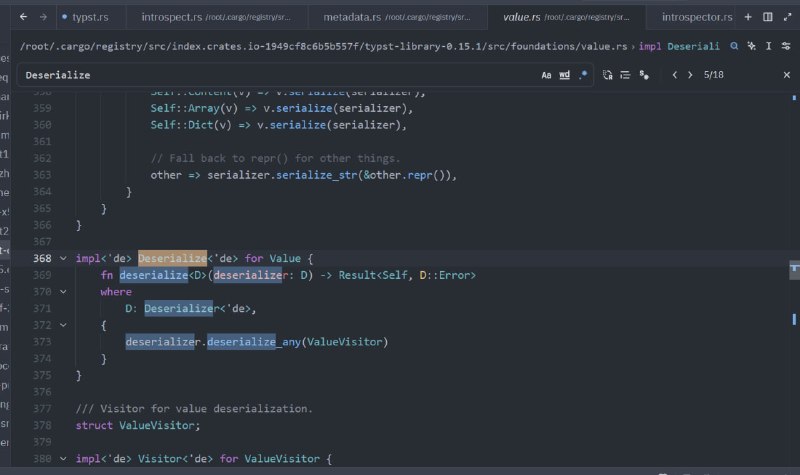Click the Fall back to repr() comment
The height and width of the screenshot is (475, 800).
point(276,158)
